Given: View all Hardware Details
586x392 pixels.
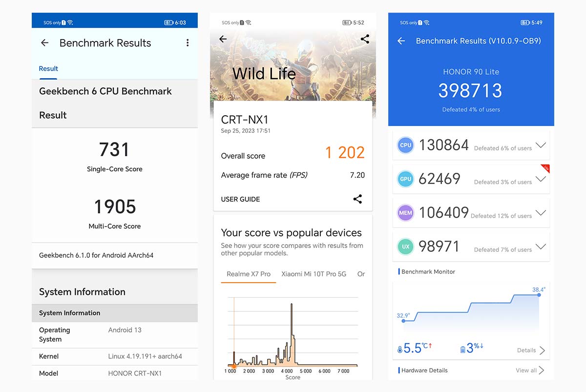Looking at the screenshot, I should [x=530, y=371].
